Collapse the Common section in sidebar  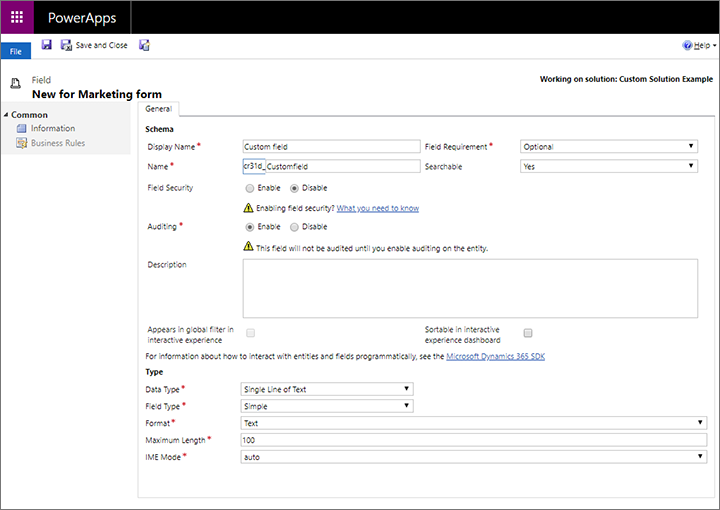click(x=6, y=115)
